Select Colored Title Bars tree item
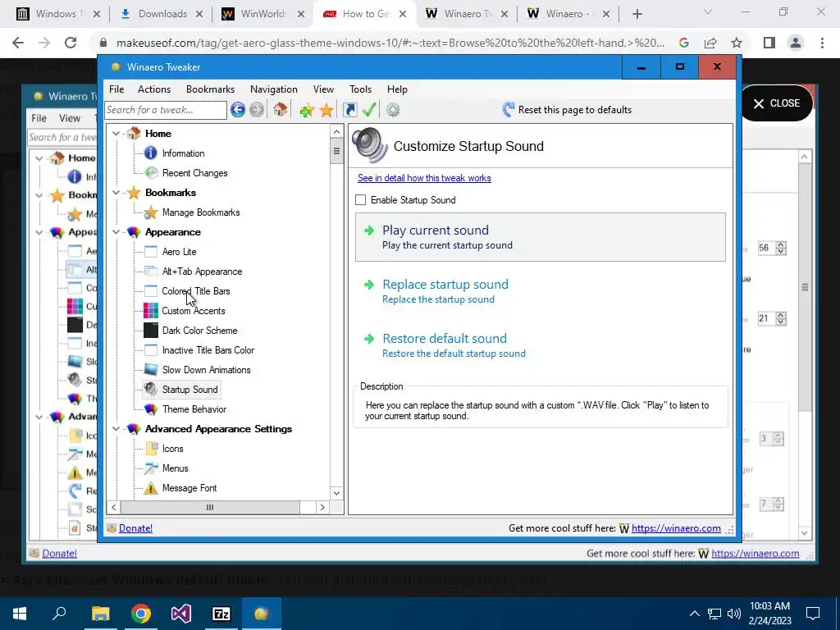Image resolution: width=840 pixels, height=630 pixels. [x=195, y=291]
